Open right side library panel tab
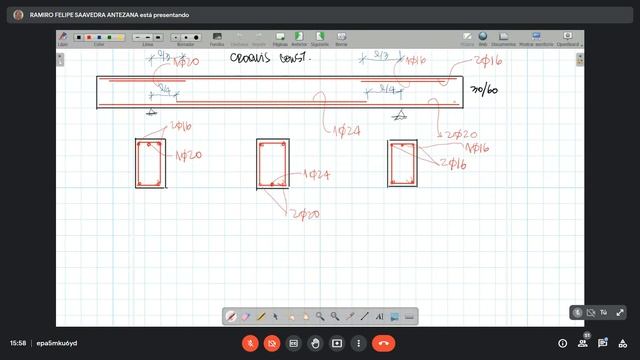 (580, 60)
